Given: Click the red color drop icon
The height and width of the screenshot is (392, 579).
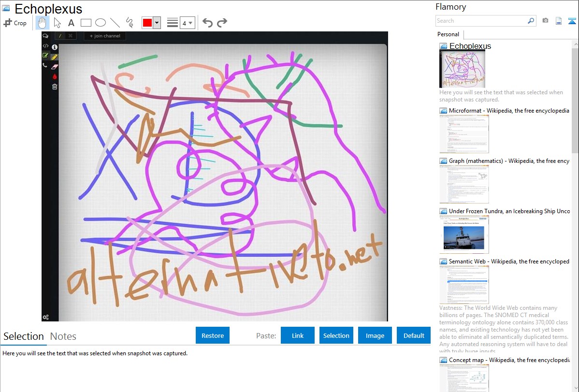Looking at the screenshot, I should coord(55,77).
